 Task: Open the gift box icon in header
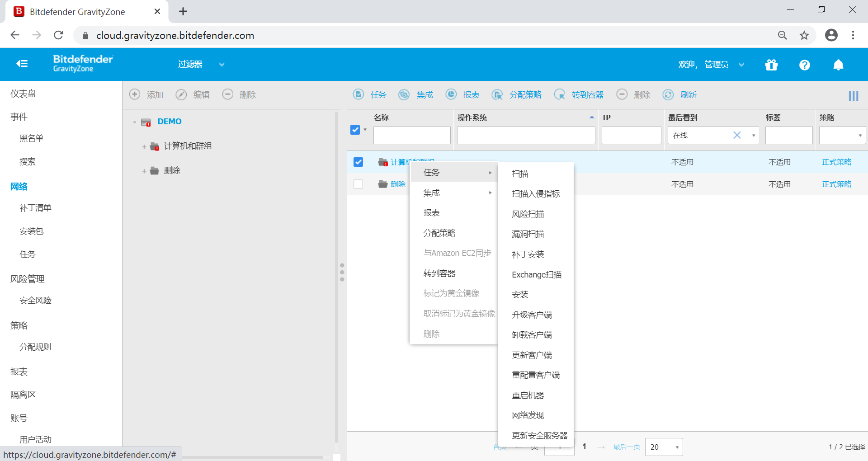point(771,65)
